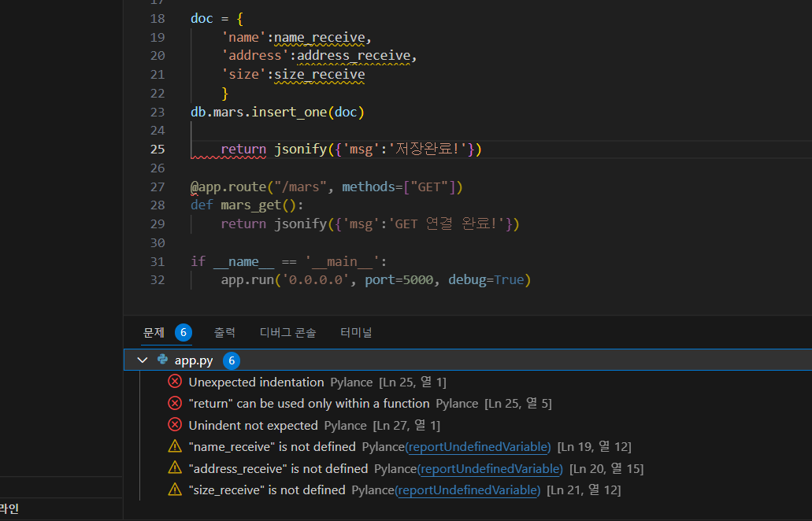This screenshot has width=812, height=521.
Task: Click the 'return' keyword on line 25
Action: coord(243,149)
